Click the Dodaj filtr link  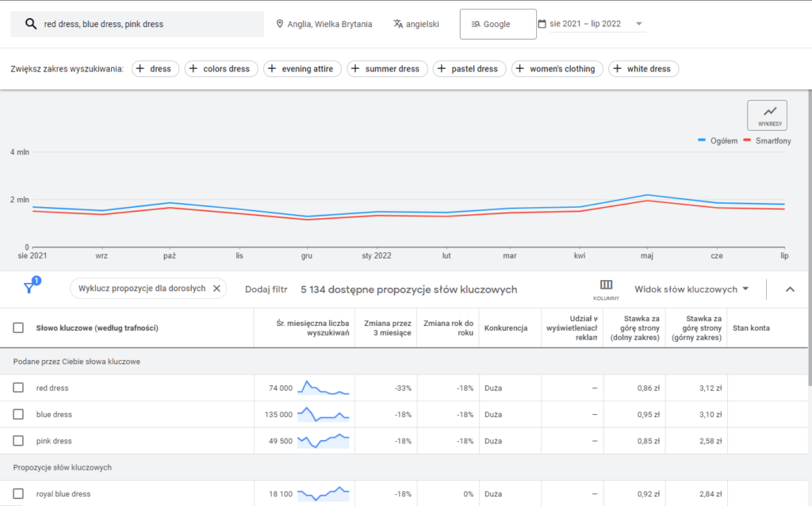coord(266,289)
